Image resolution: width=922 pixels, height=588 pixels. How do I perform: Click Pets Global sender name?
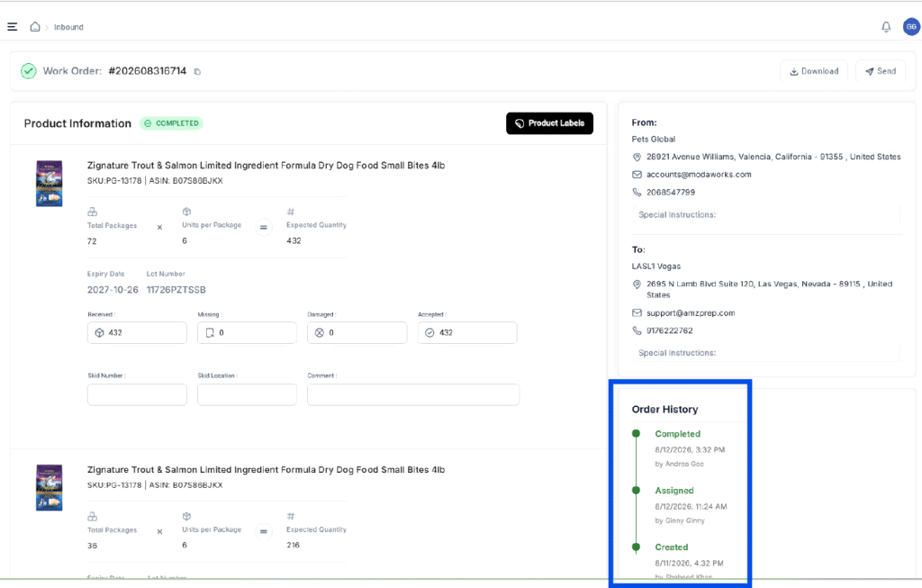coord(654,140)
